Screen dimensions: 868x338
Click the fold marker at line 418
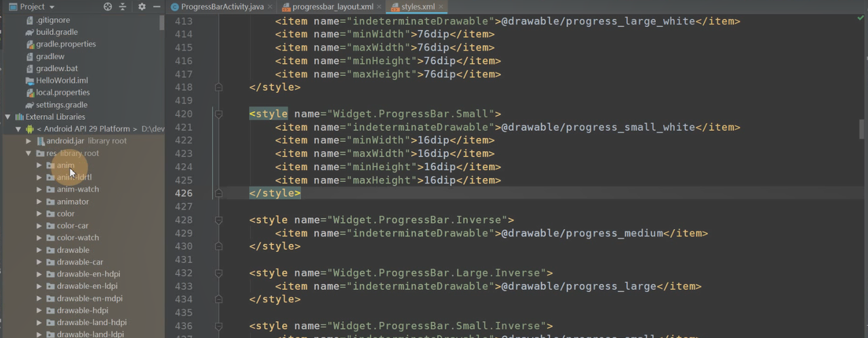[218, 87]
